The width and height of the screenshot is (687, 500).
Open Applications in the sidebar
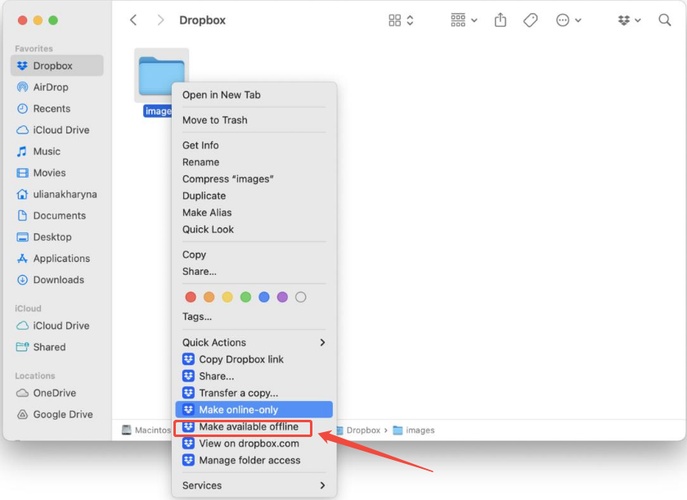57,259
